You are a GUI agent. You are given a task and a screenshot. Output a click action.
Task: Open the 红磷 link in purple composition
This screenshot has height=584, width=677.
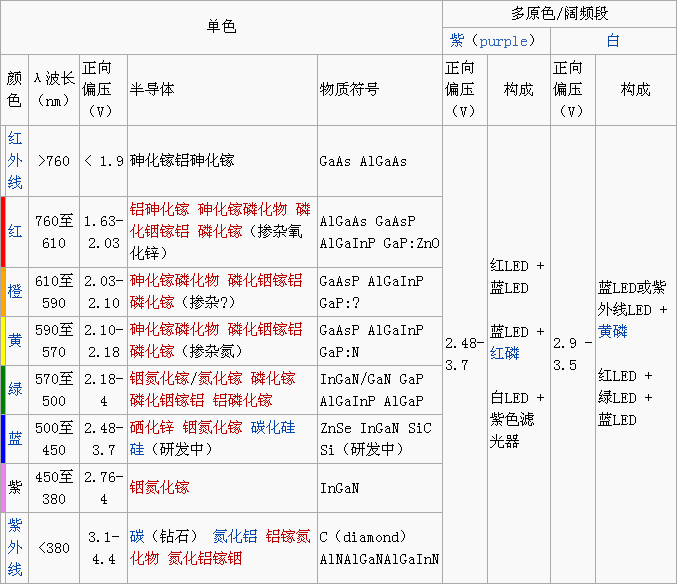[x=505, y=354]
